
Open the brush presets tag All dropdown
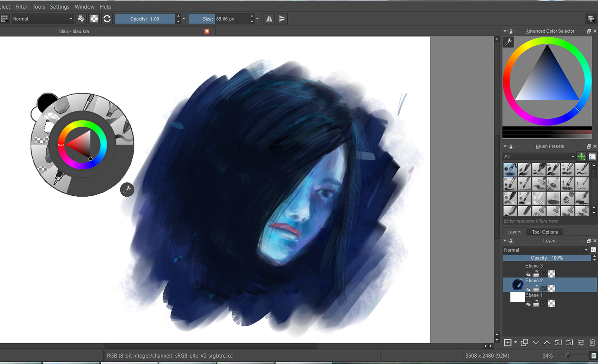click(x=539, y=156)
